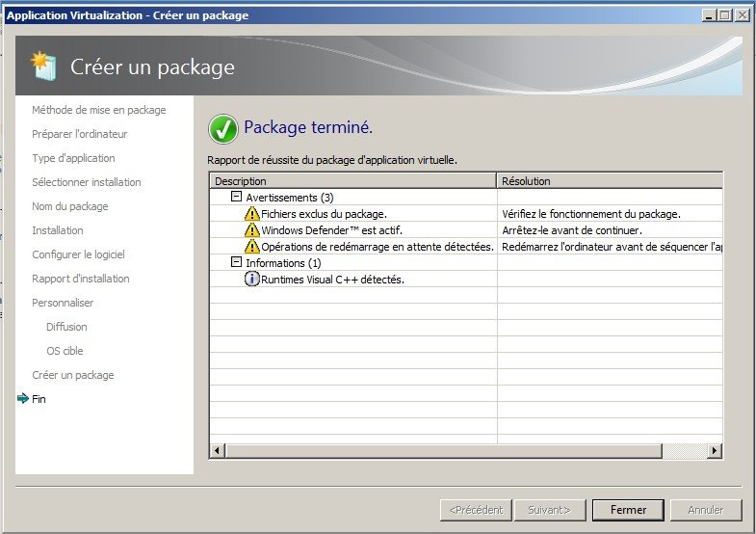Click the Annuler button
Screen dimensions: 756x534
tap(707, 510)
